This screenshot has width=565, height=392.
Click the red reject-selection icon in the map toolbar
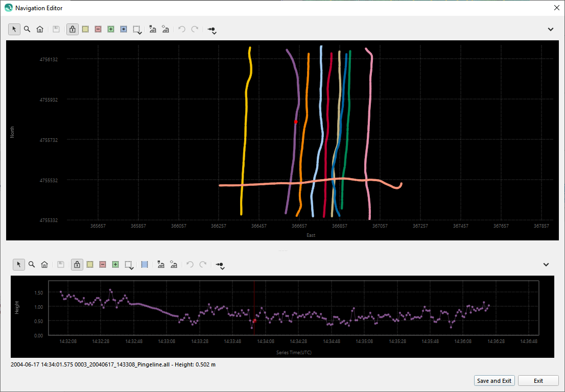[x=98, y=30]
